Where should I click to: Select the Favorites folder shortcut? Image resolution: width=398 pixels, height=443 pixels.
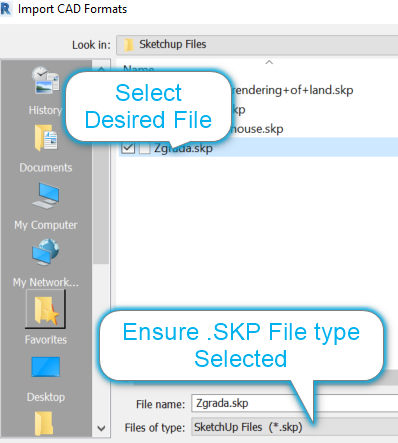coord(46,318)
